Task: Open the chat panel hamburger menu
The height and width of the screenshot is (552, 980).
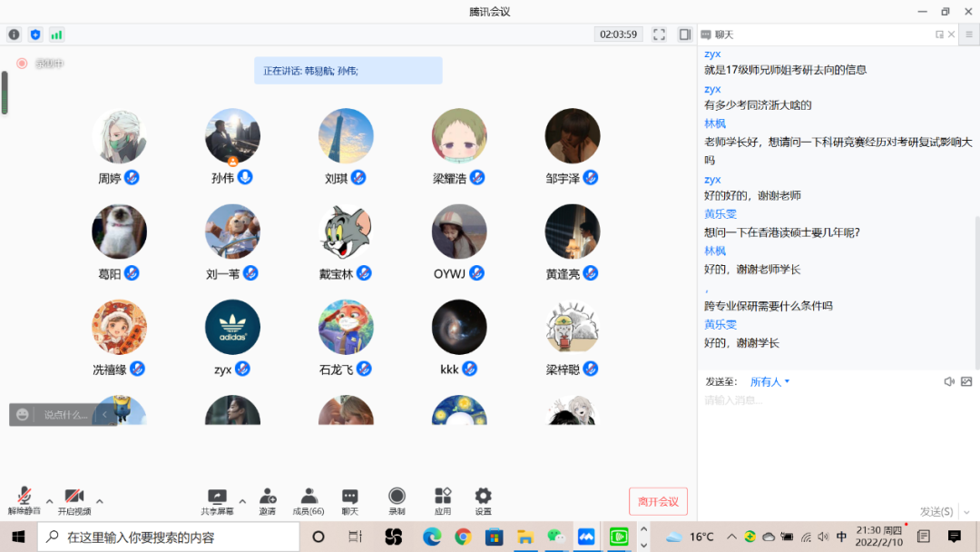Action: click(x=968, y=34)
